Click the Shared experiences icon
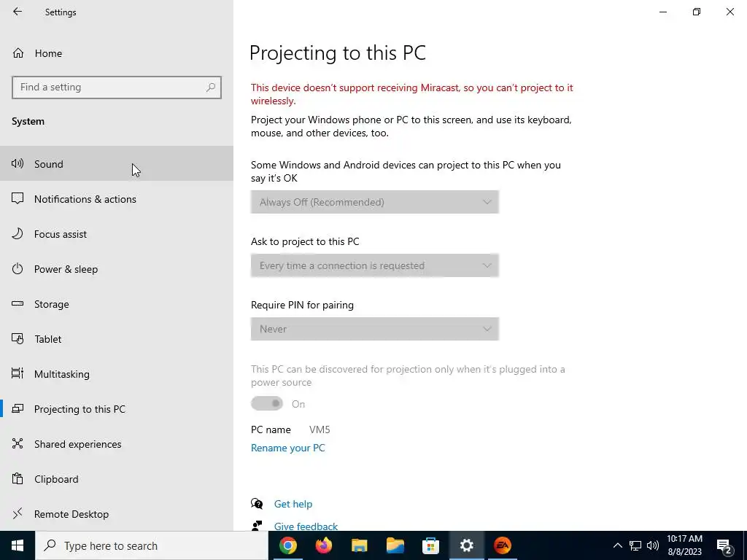747x560 pixels. pyautogui.click(x=18, y=443)
